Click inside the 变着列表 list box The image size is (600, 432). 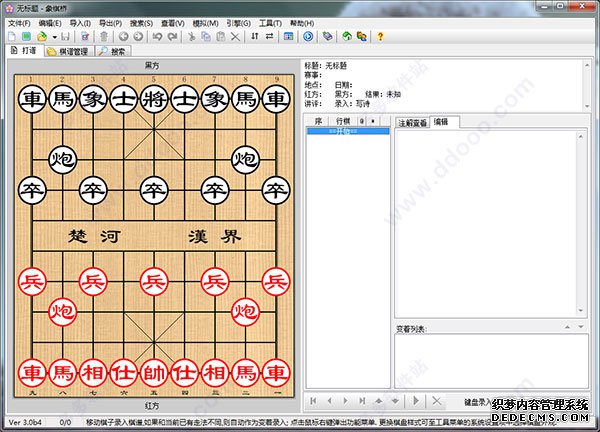click(491, 361)
